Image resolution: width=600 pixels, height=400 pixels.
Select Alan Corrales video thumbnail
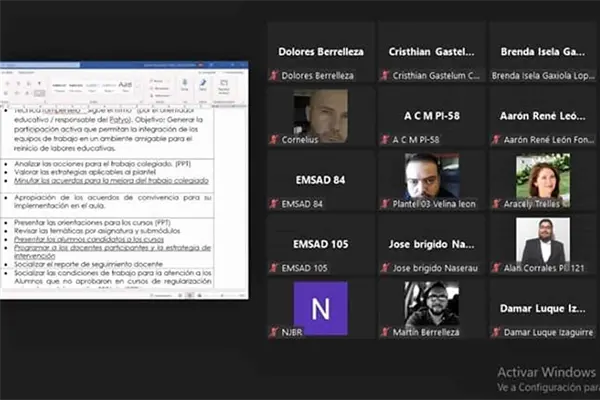pos(542,242)
